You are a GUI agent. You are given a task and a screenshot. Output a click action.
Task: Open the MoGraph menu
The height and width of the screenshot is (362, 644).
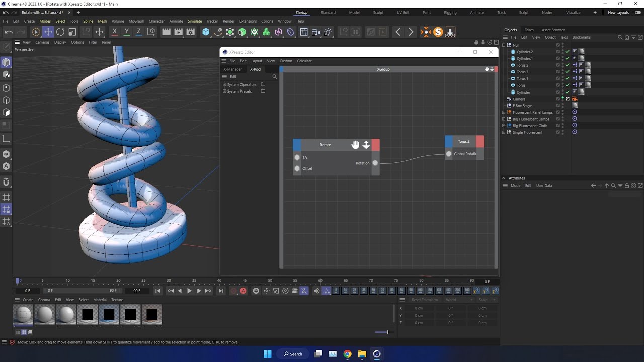[x=136, y=21]
